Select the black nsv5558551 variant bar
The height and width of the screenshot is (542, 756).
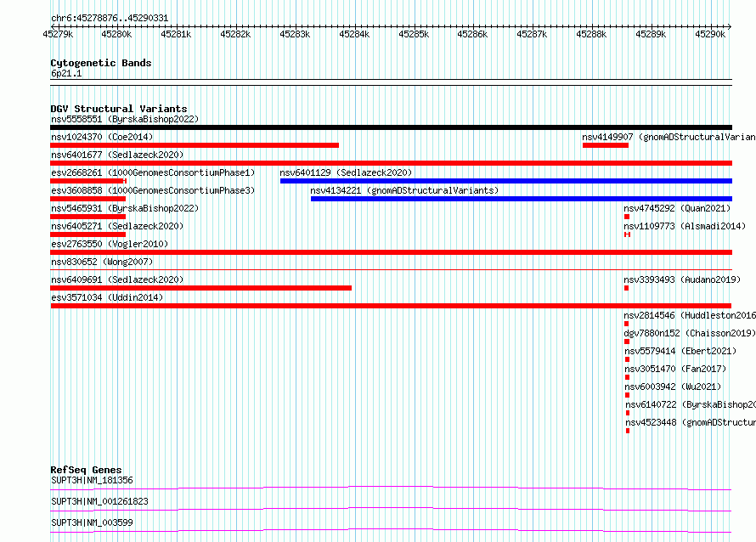click(391, 127)
